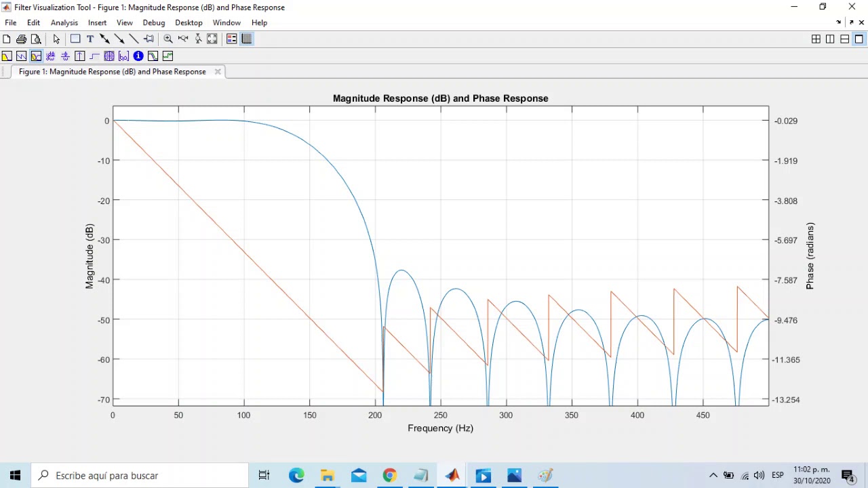Image resolution: width=868 pixels, height=488 pixels.
Task: Pick the Insert Text tool
Action: tap(90, 39)
